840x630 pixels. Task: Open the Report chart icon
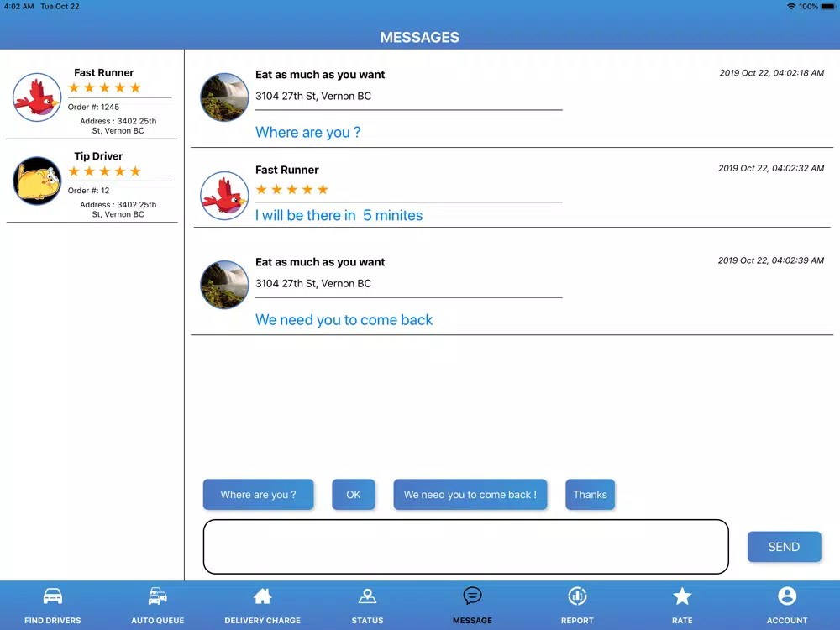coord(578,596)
